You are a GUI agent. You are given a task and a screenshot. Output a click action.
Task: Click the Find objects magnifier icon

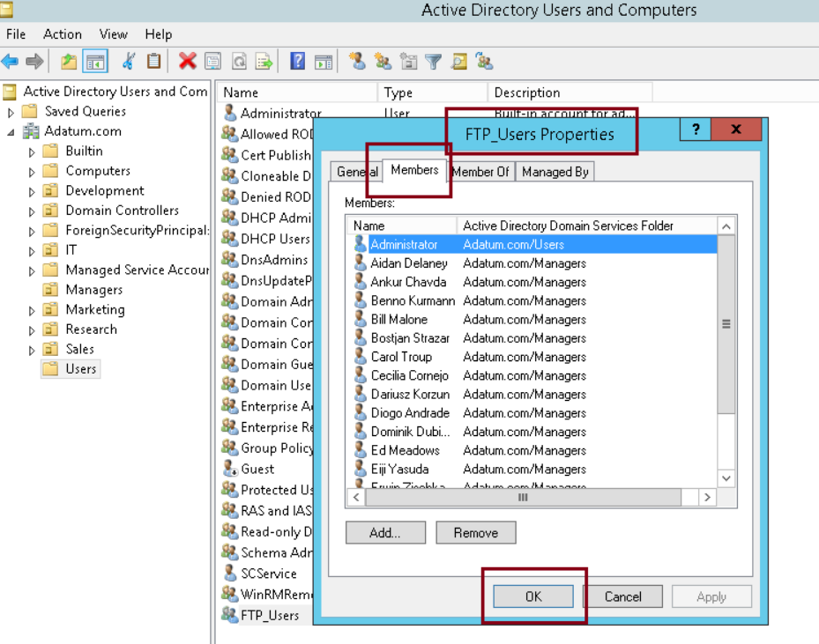pos(459,62)
